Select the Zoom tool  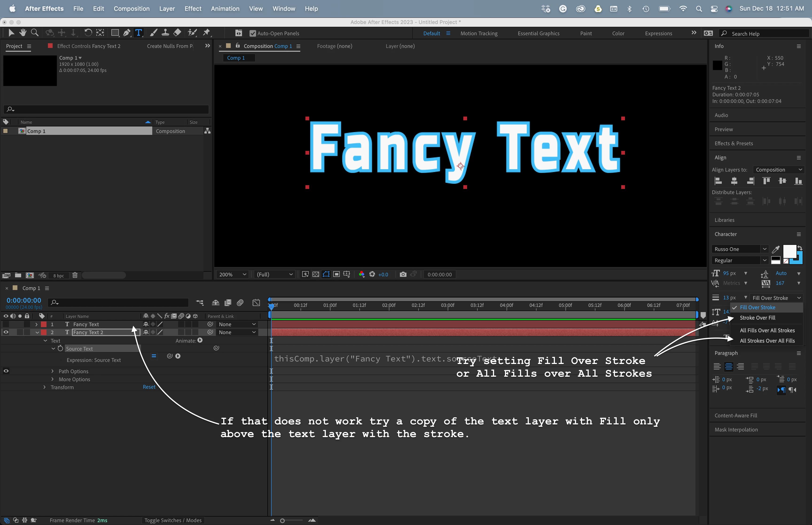(x=34, y=33)
